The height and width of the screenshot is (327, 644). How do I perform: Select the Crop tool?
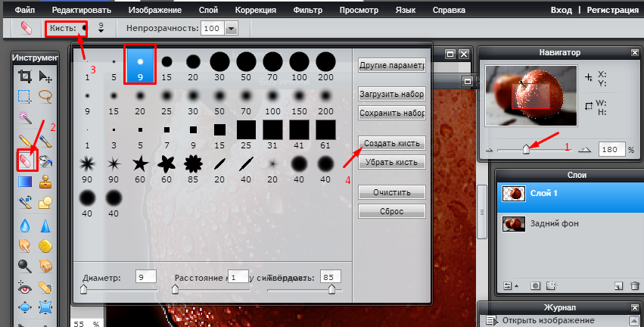[x=25, y=76]
